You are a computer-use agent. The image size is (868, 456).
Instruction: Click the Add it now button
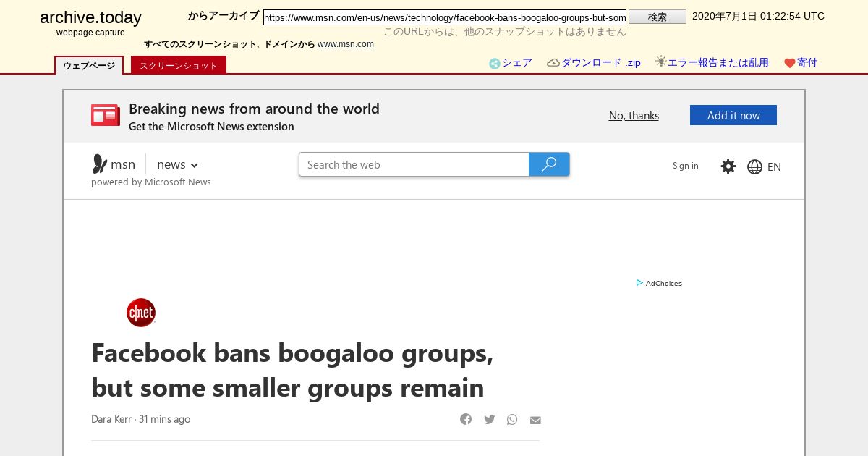point(733,115)
